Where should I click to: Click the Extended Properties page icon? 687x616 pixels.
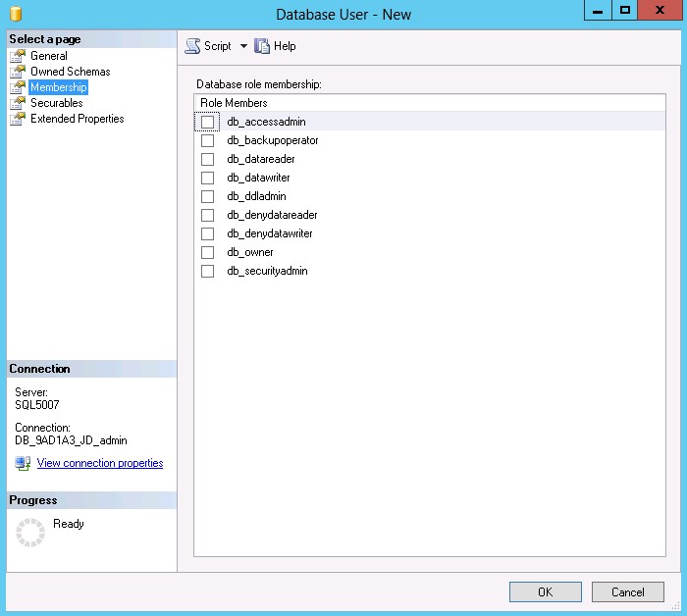point(18,119)
